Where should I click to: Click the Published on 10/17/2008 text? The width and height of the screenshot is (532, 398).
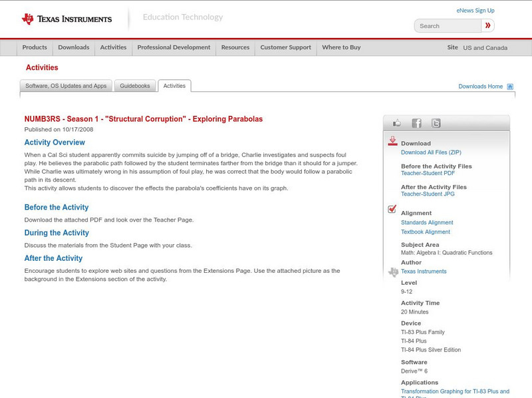click(59, 129)
